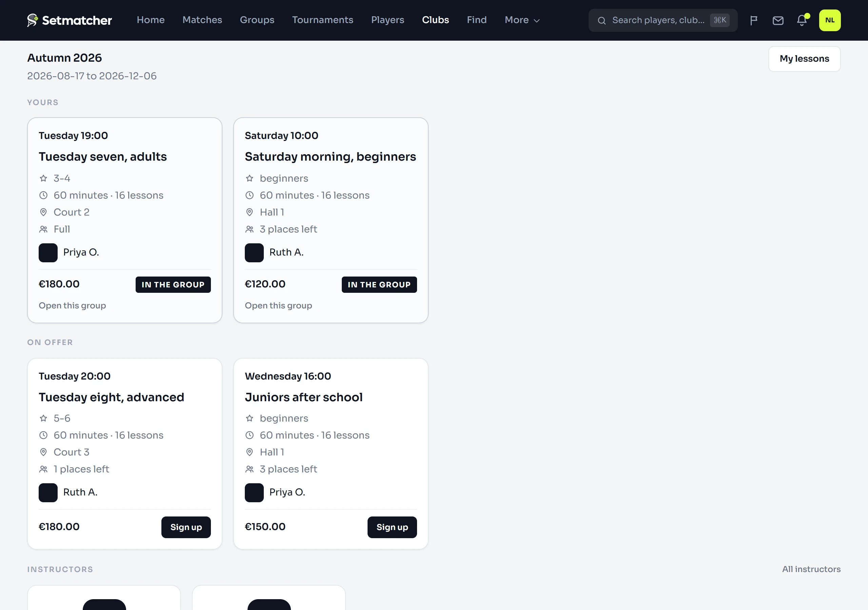Click the clock icon on Tuesday seven card
Screen dimensions: 868x610
point(43,196)
